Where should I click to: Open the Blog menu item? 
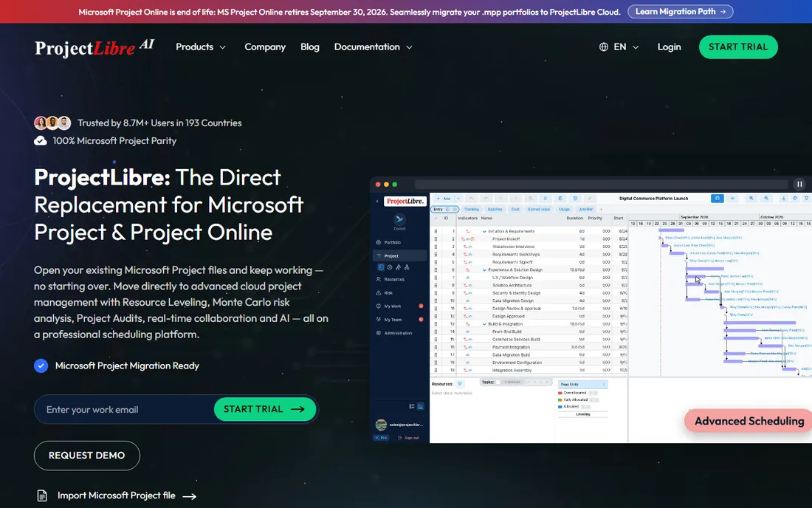pyautogui.click(x=310, y=47)
